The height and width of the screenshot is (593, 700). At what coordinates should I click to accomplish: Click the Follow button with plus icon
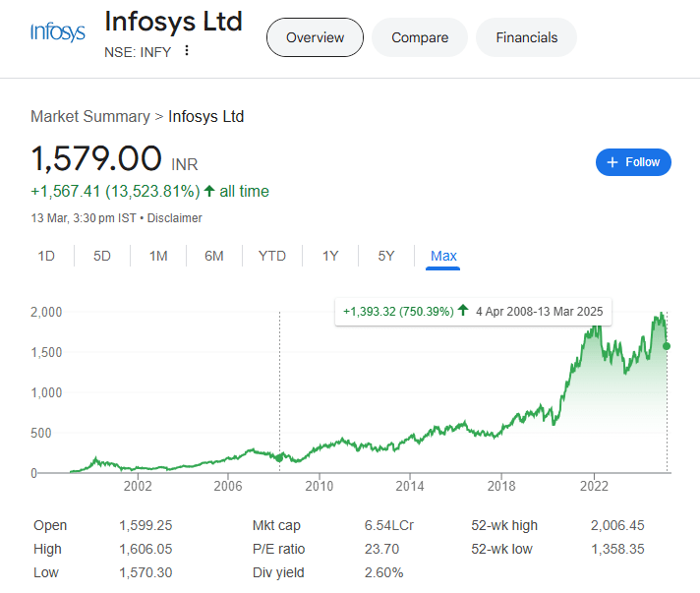[x=633, y=162]
